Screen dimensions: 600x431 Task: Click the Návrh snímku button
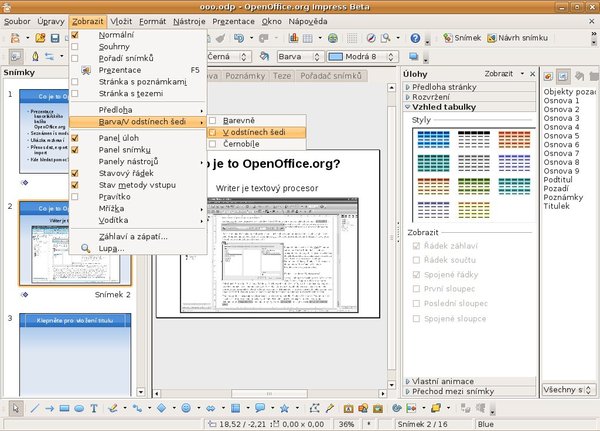(517, 38)
